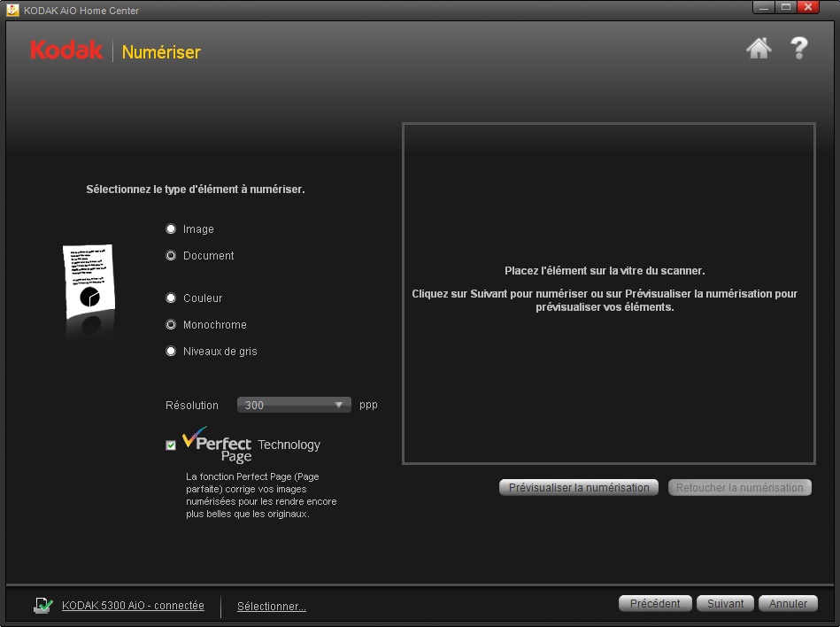Click the KODAK AiO title bar icon
The height and width of the screenshot is (627, 840).
[12, 10]
